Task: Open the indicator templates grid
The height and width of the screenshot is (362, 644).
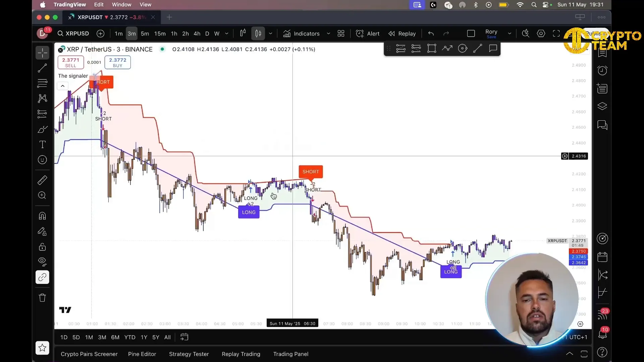Action: (x=341, y=34)
